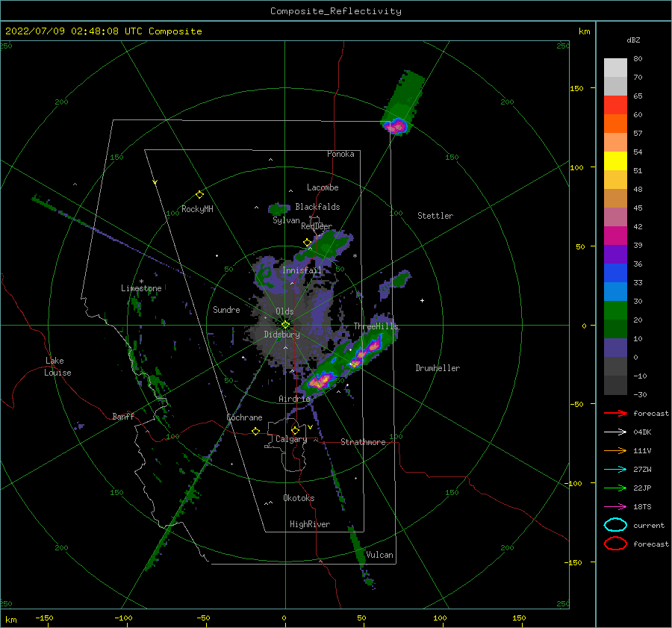Click the green 22JP arrow in legend
672x628 pixels.
(615, 488)
